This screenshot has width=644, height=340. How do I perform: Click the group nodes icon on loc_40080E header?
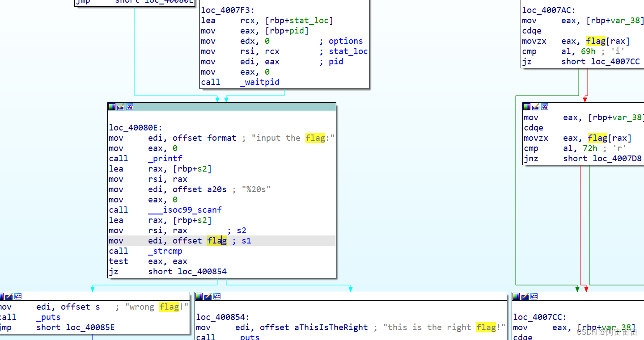[x=130, y=107]
